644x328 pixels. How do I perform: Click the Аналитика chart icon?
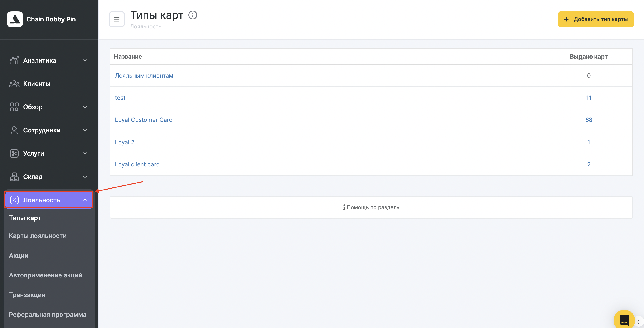coord(14,60)
